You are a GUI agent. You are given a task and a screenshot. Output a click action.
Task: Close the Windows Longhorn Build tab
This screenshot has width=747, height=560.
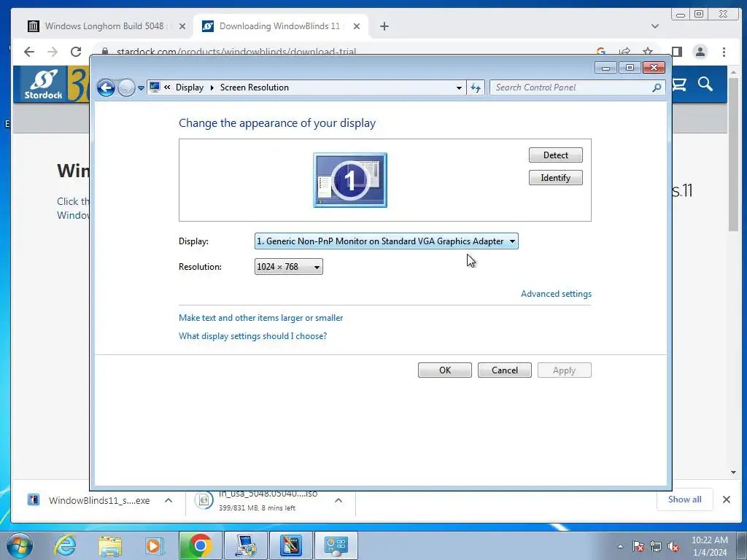coord(182,27)
